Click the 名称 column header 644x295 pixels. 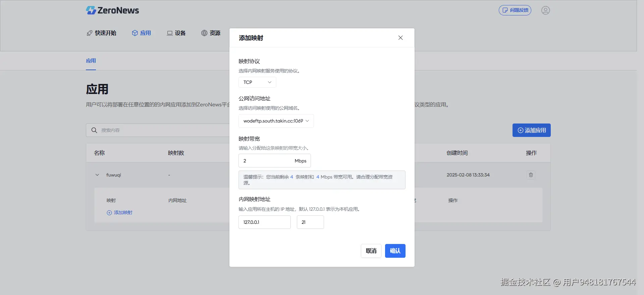pos(99,153)
